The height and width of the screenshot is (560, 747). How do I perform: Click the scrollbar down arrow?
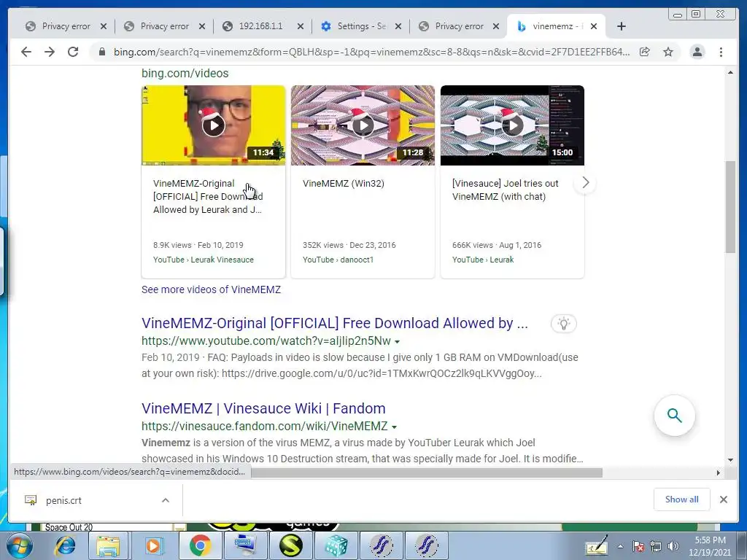[730, 460]
